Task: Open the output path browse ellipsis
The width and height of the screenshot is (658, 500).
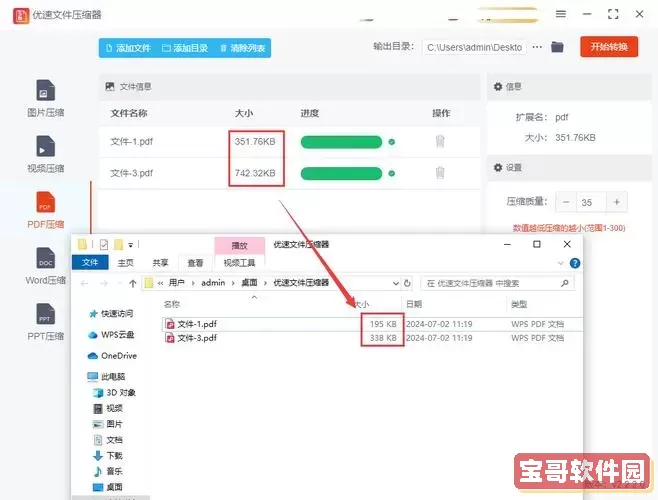Action: pyautogui.click(x=537, y=47)
